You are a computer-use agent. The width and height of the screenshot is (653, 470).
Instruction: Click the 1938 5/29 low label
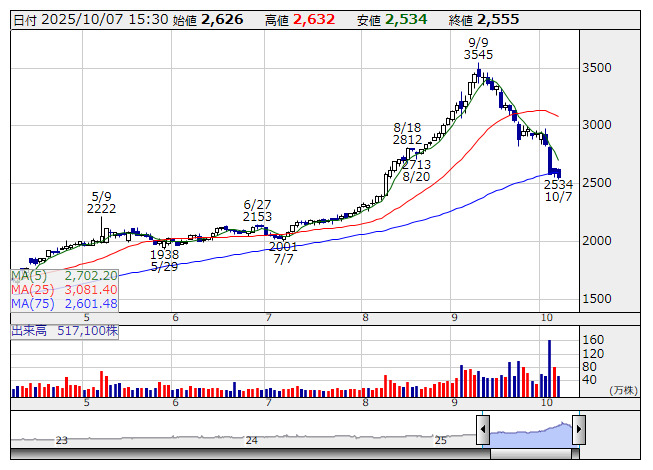point(164,260)
